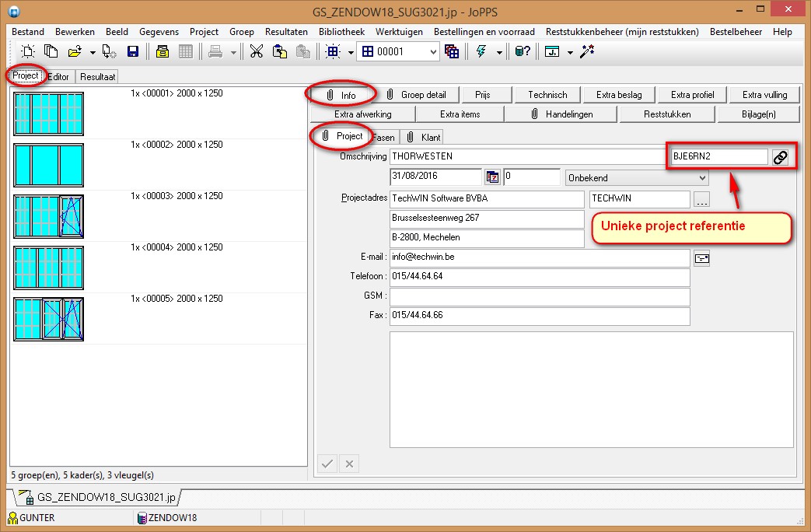Expand the lightning bolt dropdown arrow
Screen dimensions: 811x532
499,52
